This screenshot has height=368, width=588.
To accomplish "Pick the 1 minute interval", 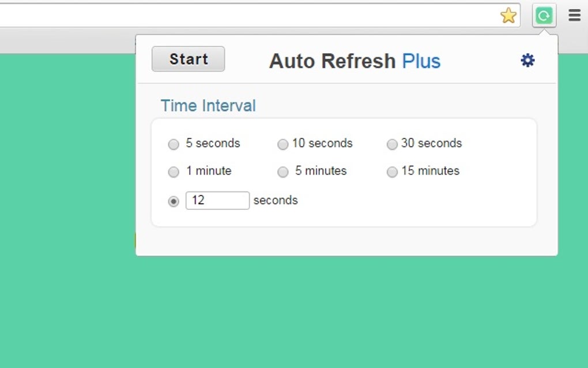I will tap(174, 172).
